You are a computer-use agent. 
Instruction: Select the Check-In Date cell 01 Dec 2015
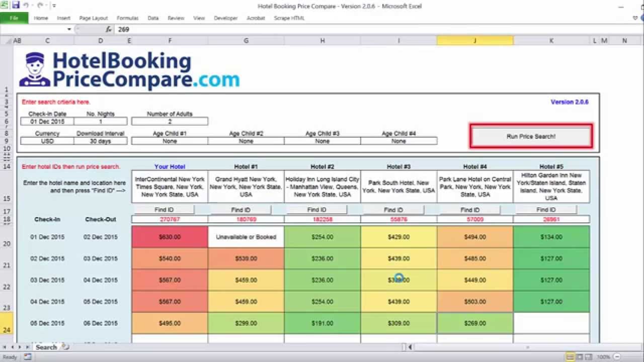(x=47, y=121)
